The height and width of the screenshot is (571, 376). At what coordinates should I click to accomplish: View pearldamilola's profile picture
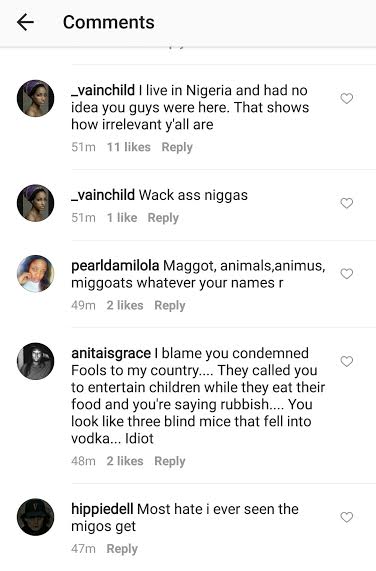click(36, 273)
